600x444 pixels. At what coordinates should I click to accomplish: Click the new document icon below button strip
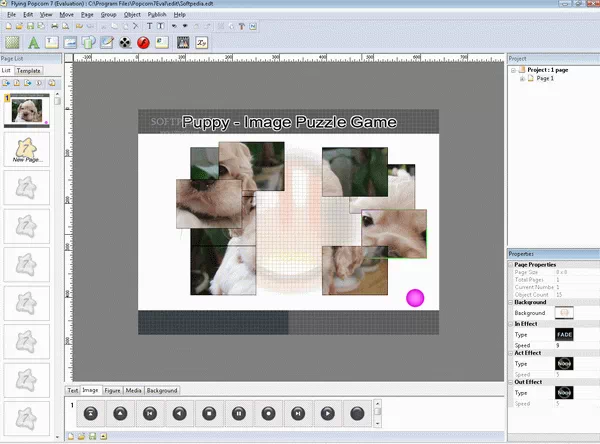[71, 436]
